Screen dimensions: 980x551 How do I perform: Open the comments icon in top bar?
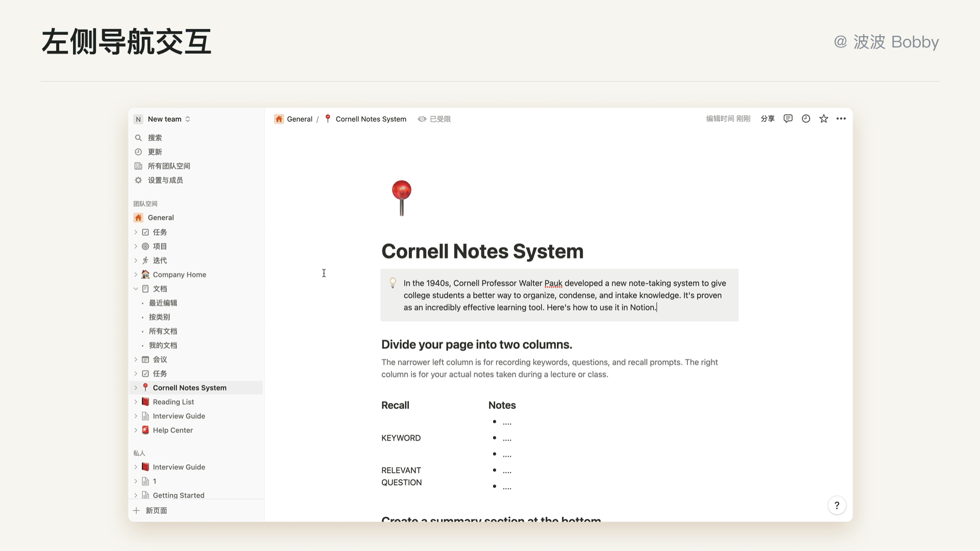[788, 119]
